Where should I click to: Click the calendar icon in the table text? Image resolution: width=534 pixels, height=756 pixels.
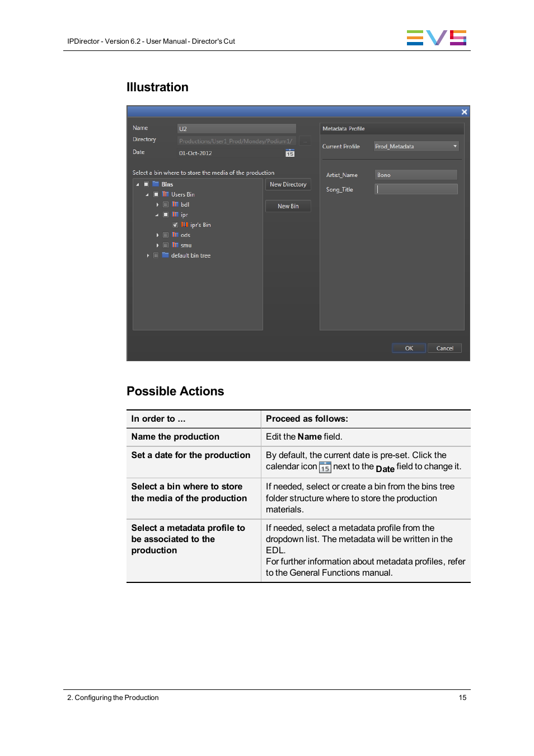325,467
